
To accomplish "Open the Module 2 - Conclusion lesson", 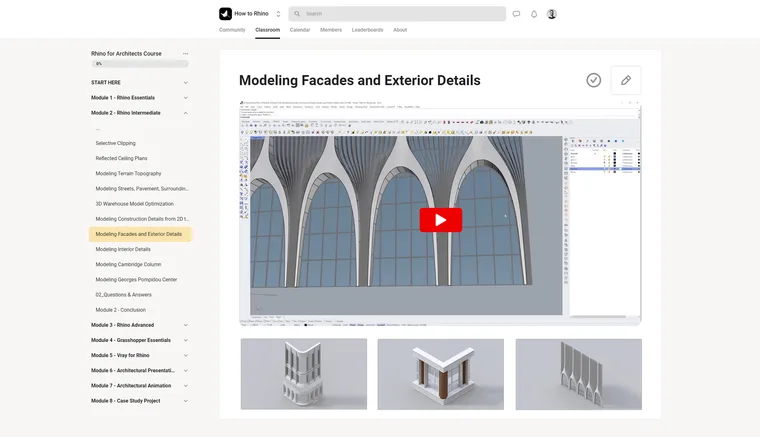I will pyautogui.click(x=121, y=310).
